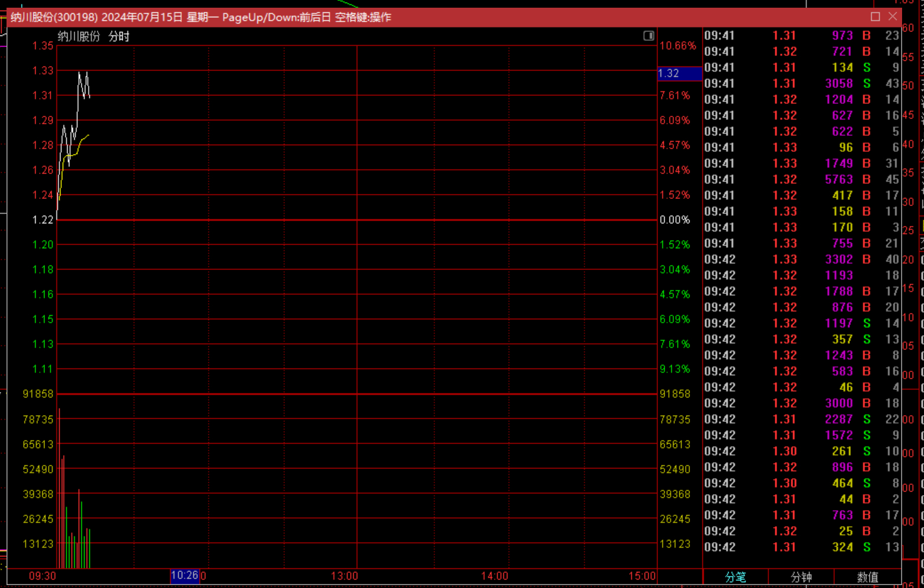Click the highlighted 1.32 price label
The image size is (924, 588).
pos(679,73)
